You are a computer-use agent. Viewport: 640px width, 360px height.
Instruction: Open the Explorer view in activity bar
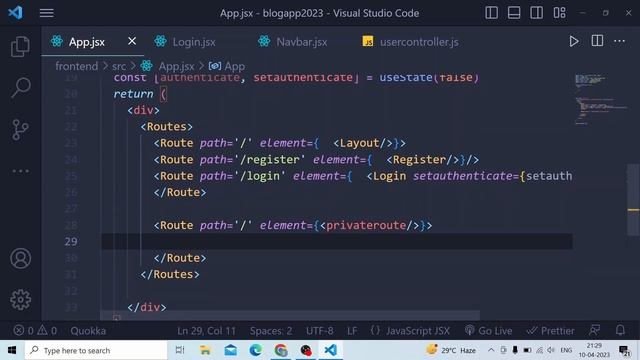click(x=20, y=46)
